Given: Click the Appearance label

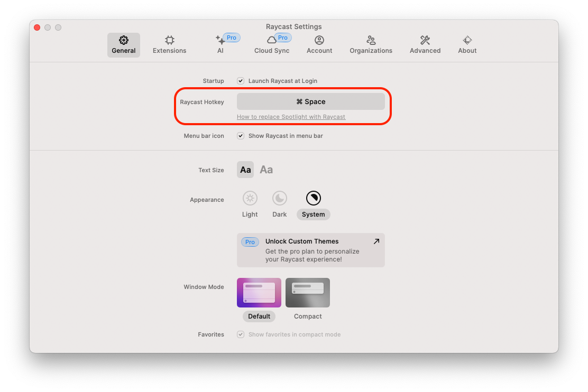Looking at the screenshot, I should tap(207, 200).
